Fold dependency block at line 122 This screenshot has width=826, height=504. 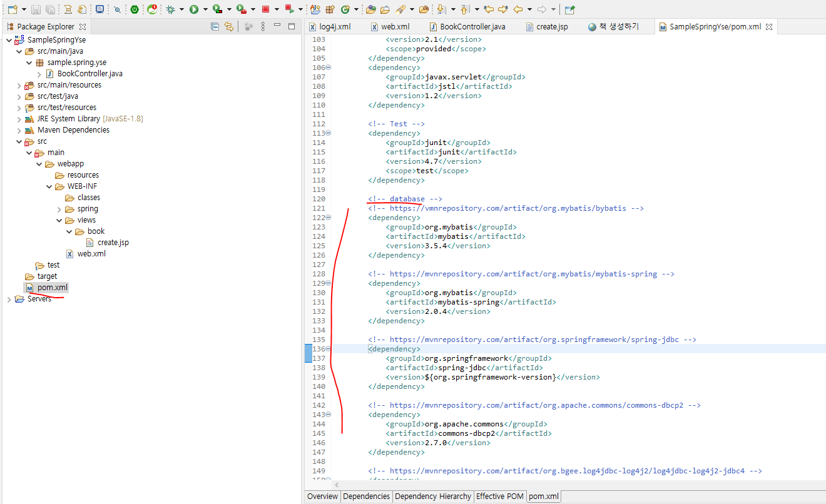click(x=329, y=218)
